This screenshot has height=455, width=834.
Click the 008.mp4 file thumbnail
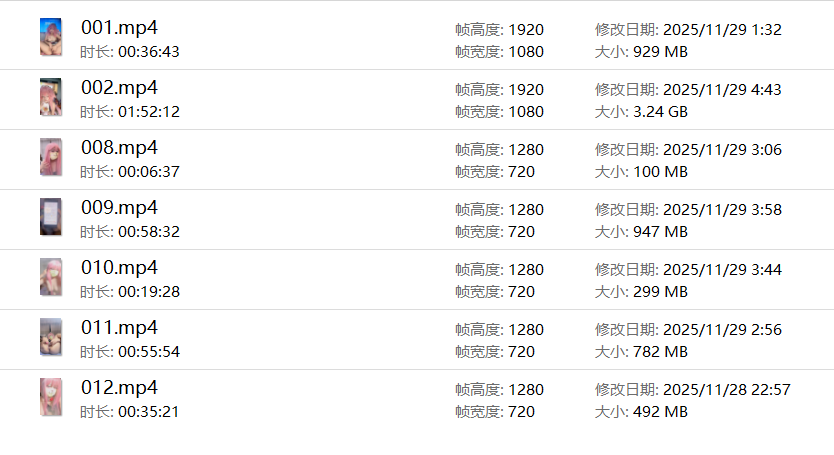point(50,157)
